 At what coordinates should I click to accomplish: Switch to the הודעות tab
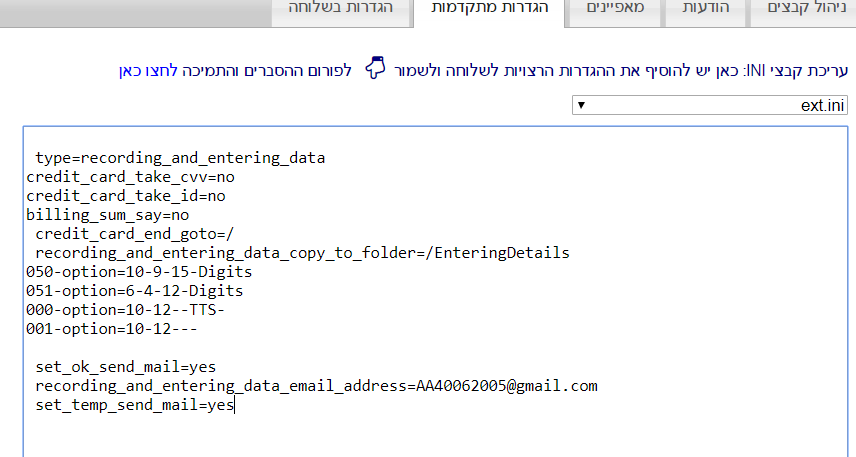point(705,10)
